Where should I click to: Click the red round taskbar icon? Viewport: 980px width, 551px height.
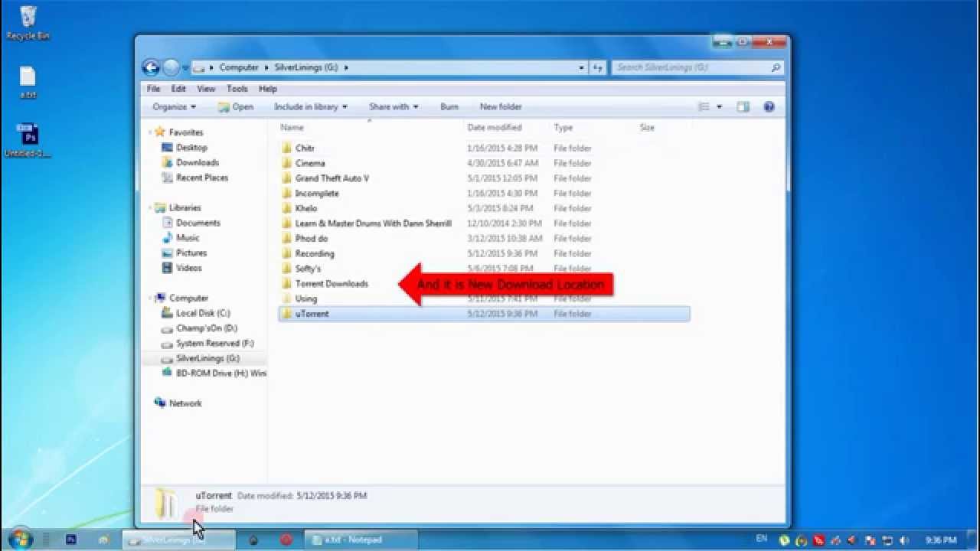(x=286, y=540)
